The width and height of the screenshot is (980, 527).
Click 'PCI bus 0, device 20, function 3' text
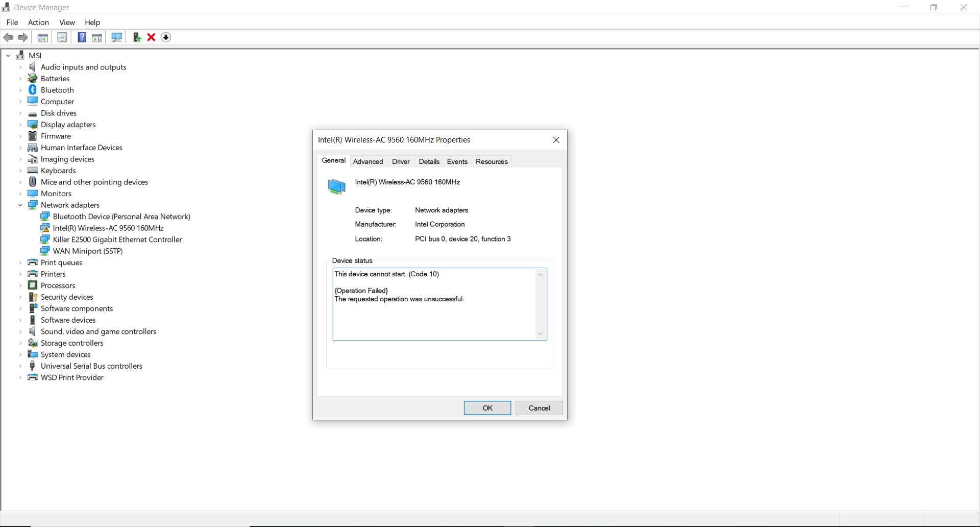pos(463,239)
